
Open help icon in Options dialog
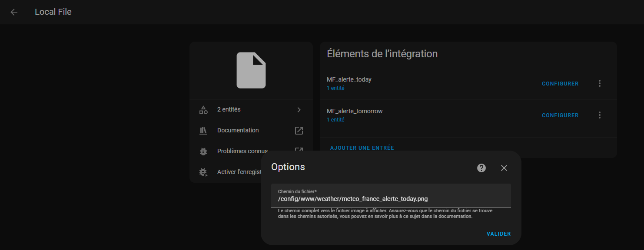pos(481,168)
